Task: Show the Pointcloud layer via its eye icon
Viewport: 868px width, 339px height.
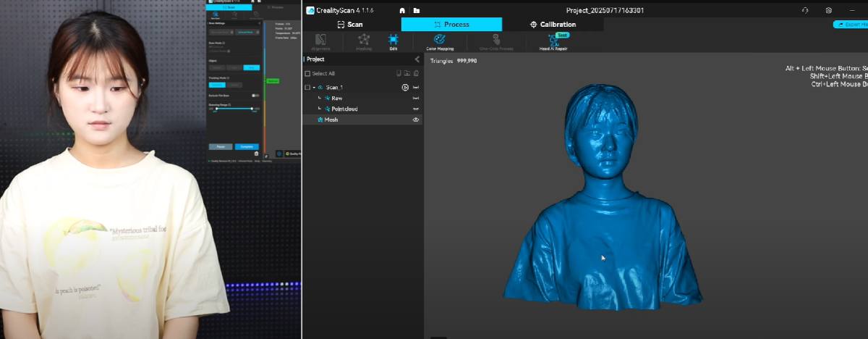Action: [416, 109]
